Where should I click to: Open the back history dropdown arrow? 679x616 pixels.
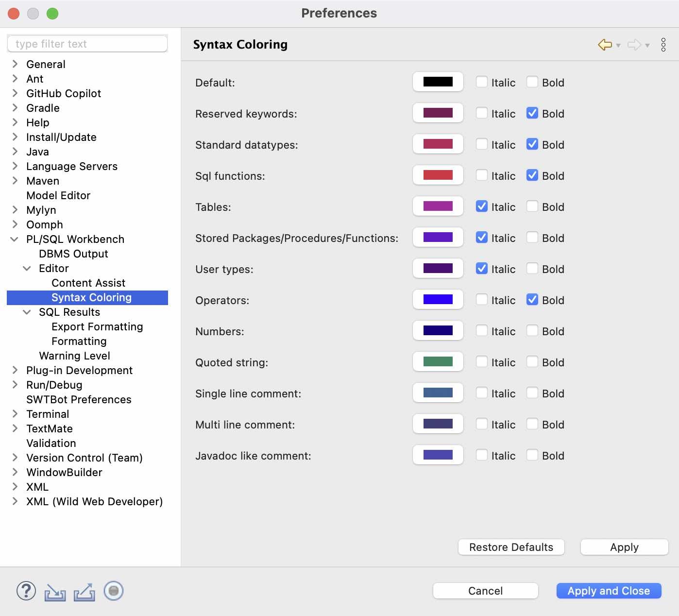tap(618, 47)
